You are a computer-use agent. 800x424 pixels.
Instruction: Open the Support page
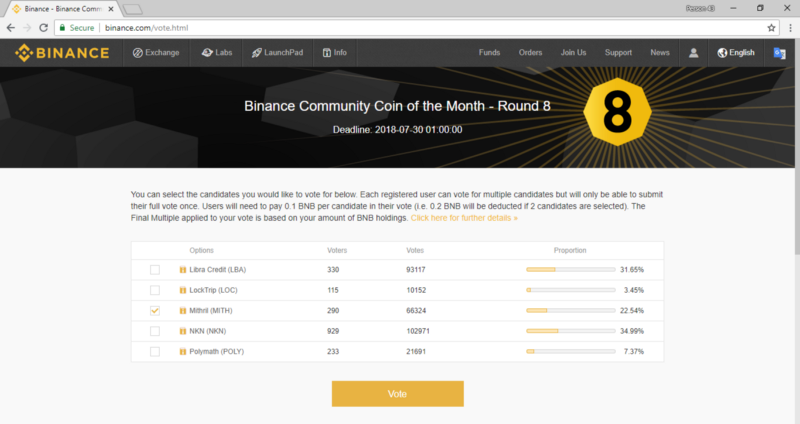pos(618,53)
